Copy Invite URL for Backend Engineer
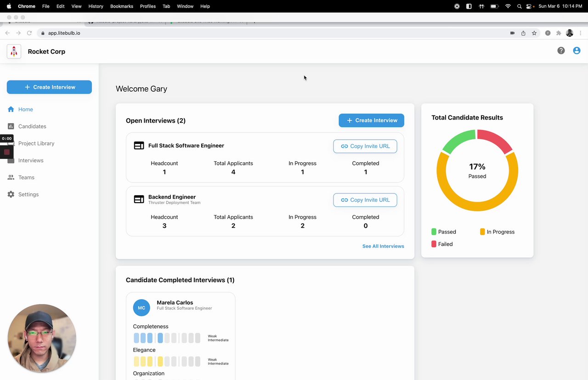588x380 pixels. pos(365,200)
